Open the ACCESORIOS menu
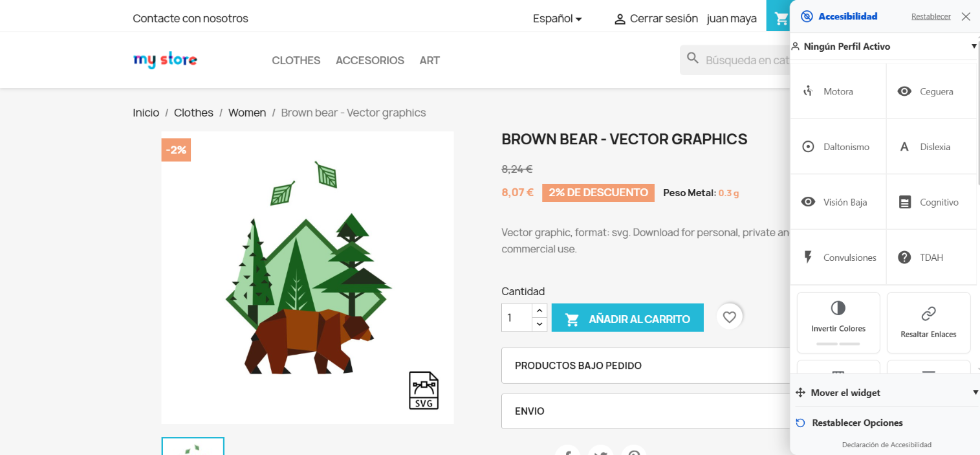The height and width of the screenshot is (455, 980). coord(370,60)
